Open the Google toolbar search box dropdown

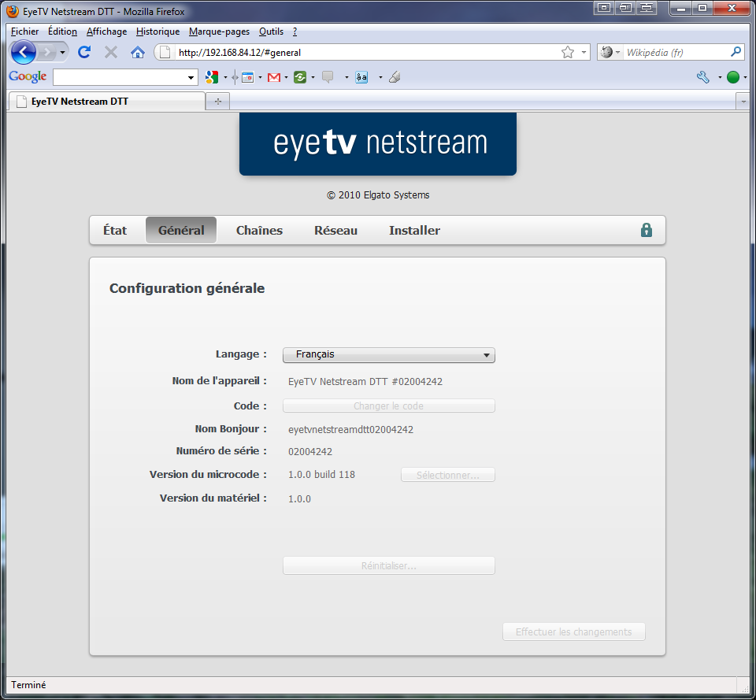tap(191, 77)
